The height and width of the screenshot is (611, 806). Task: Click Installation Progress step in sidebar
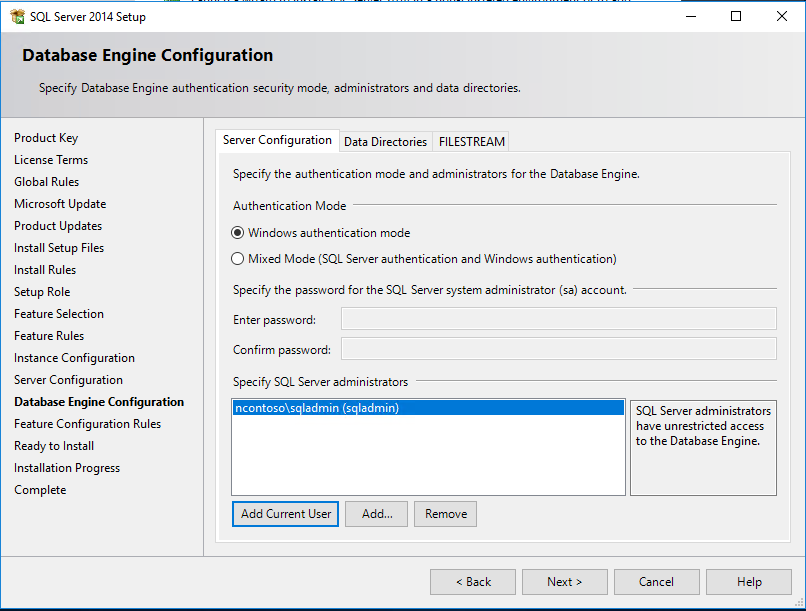point(67,468)
